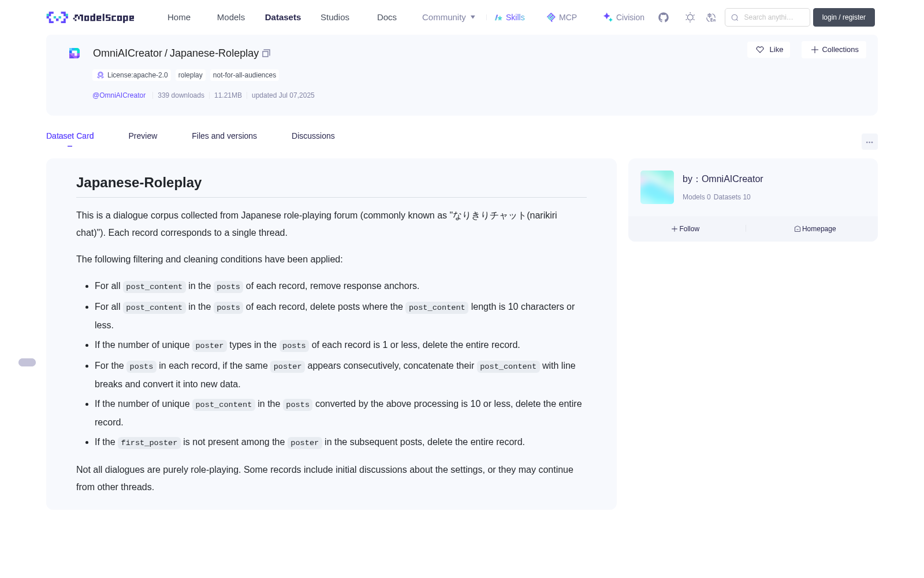Click the search magnifier icon
This screenshot has width=924, height=578.
coord(735,17)
